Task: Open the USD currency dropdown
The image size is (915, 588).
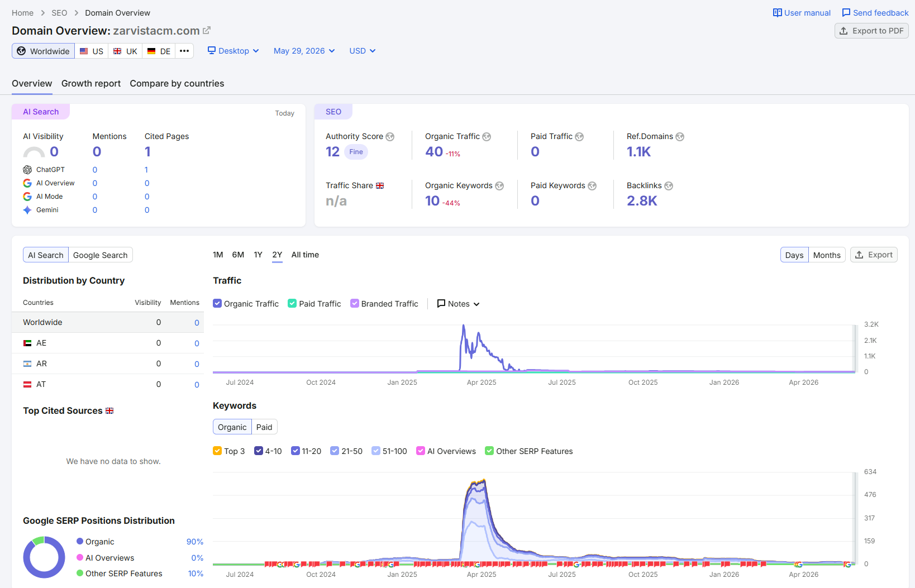Action: click(363, 51)
